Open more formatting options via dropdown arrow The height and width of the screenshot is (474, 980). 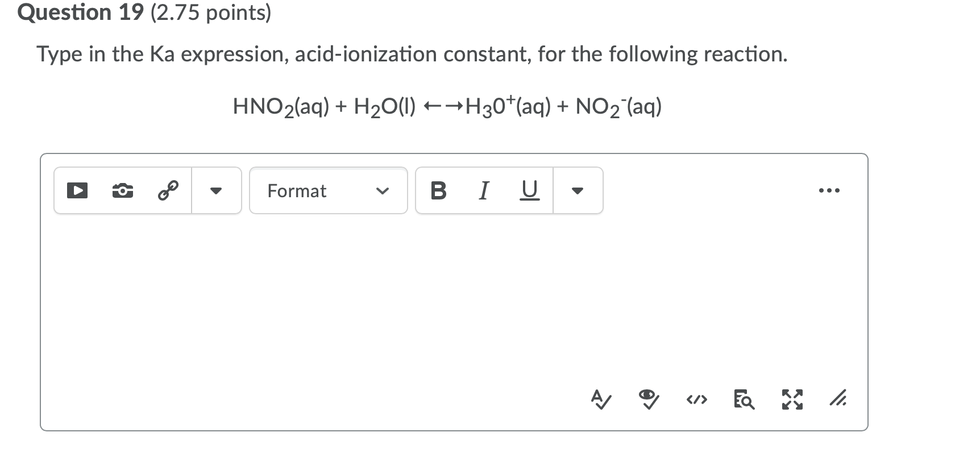(x=577, y=191)
